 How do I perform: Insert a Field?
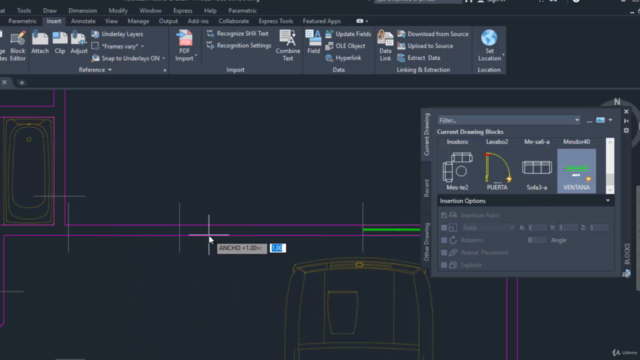[313, 42]
